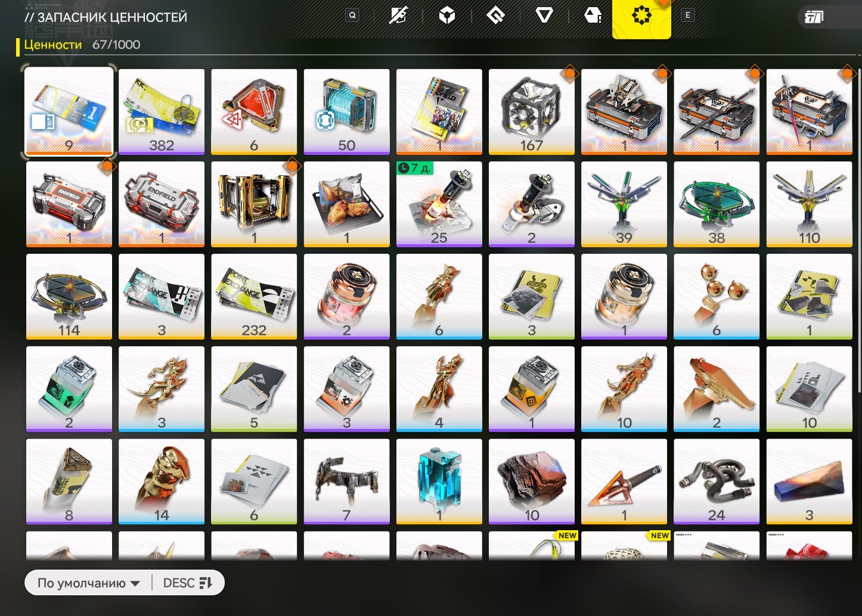Viewport: 862px width, 616px height.
Task: Select the red ore rock with count 10
Action: (532, 481)
